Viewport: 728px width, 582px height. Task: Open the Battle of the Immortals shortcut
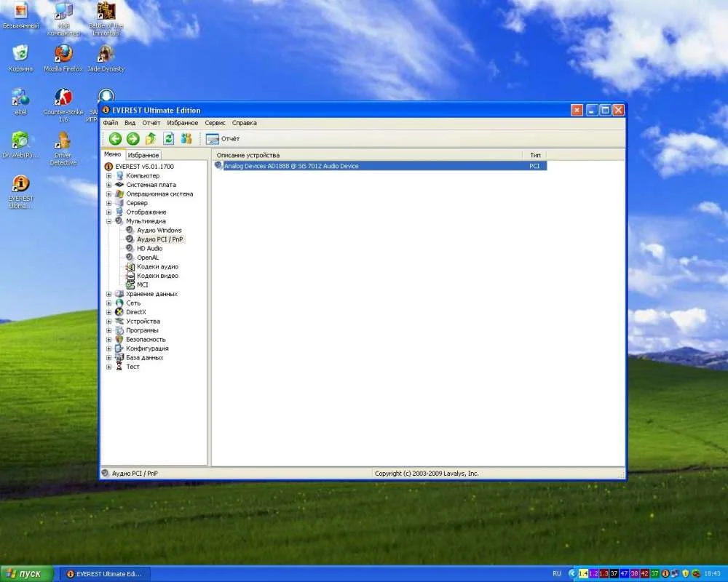(x=106, y=19)
